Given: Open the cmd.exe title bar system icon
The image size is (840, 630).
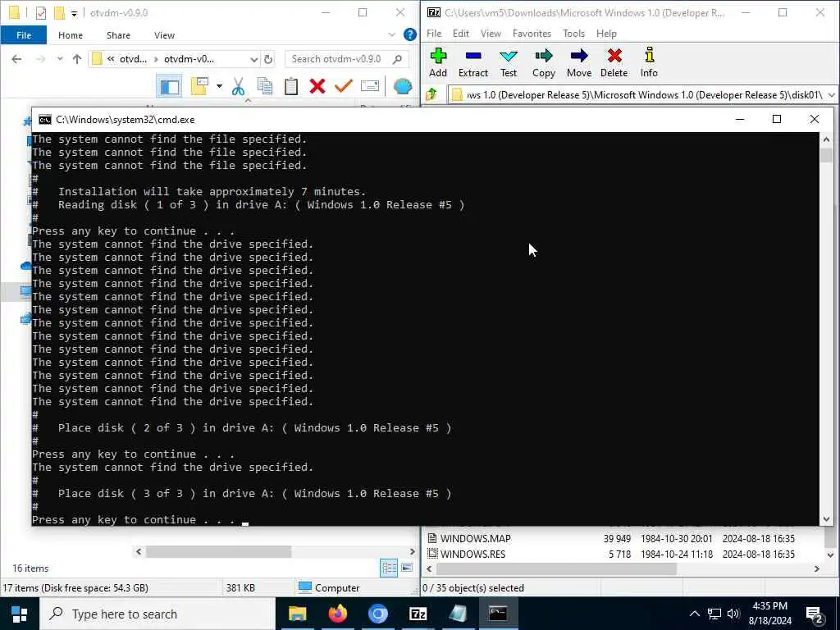Looking at the screenshot, I should click(x=45, y=120).
